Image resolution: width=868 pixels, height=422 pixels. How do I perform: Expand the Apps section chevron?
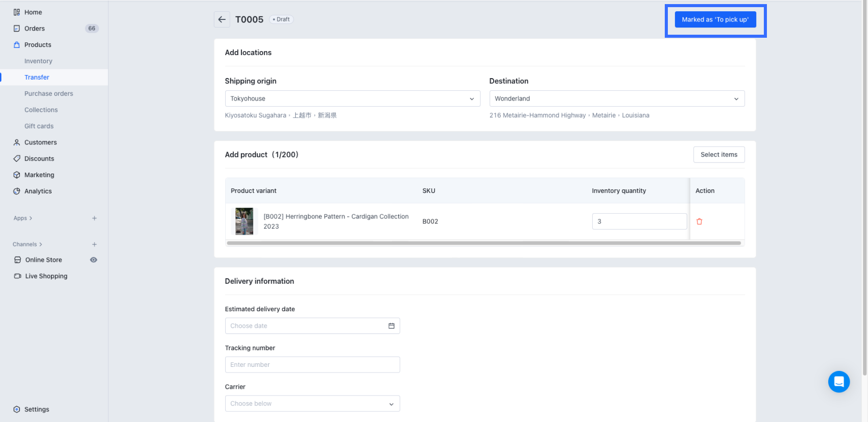pyautogui.click(x=31, y=218)
